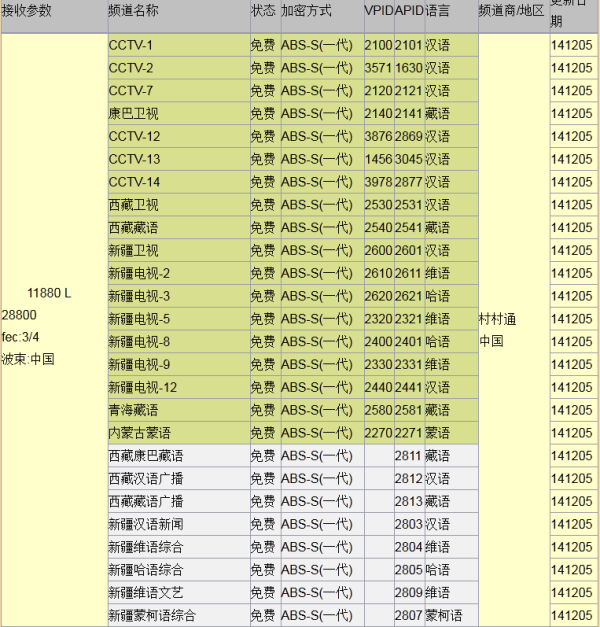Click the 西藏藏语 channel name
This screenshot has height=627, width=600.
(133, 228)
